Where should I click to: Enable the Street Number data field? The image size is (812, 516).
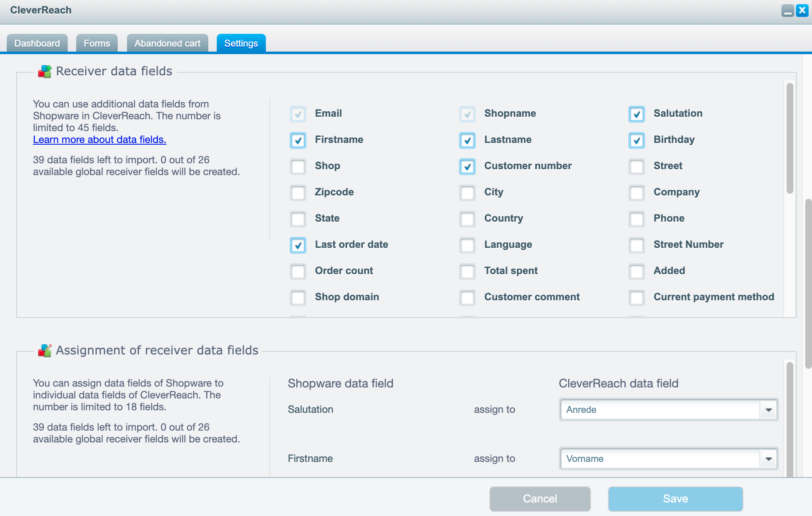point(637,245)
